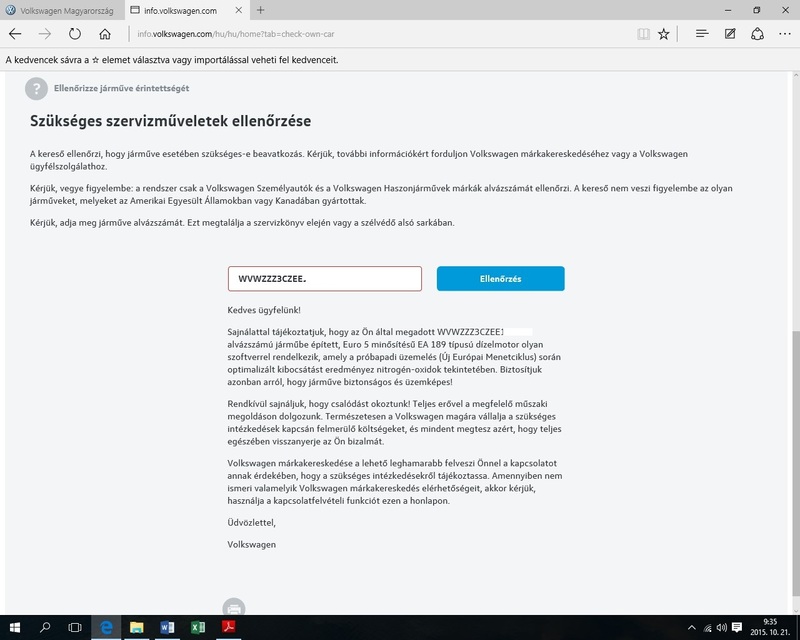Open taskbar search magnifier
Screen dimensions: 800x640
[45, 627]
